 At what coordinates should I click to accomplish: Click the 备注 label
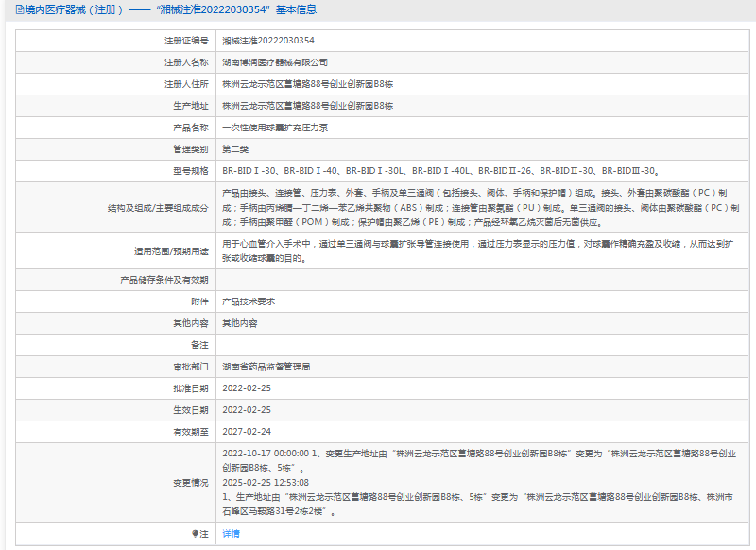(199, 345)
